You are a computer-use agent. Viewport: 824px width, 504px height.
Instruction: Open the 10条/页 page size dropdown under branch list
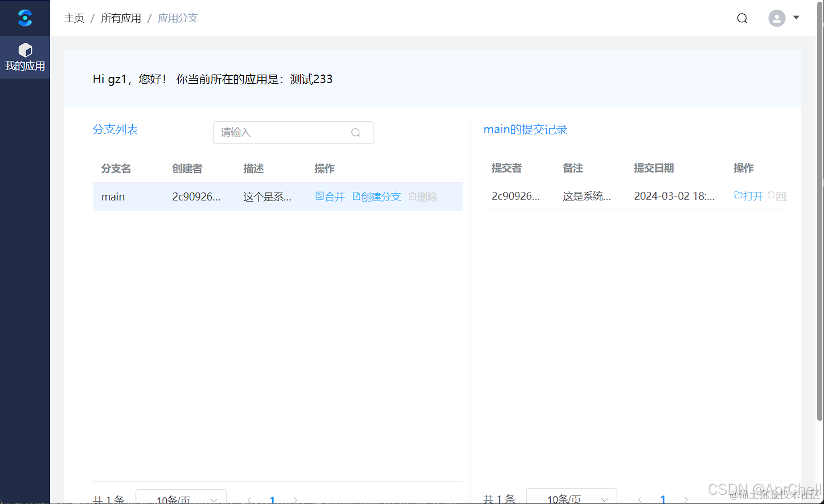click(181, 498)
